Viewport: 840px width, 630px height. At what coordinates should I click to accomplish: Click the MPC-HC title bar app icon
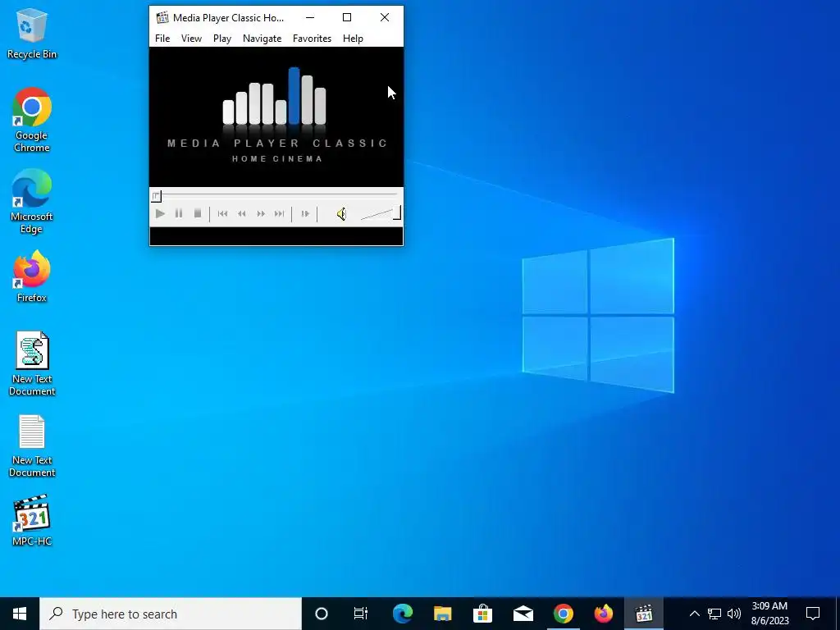pos(162,18)
